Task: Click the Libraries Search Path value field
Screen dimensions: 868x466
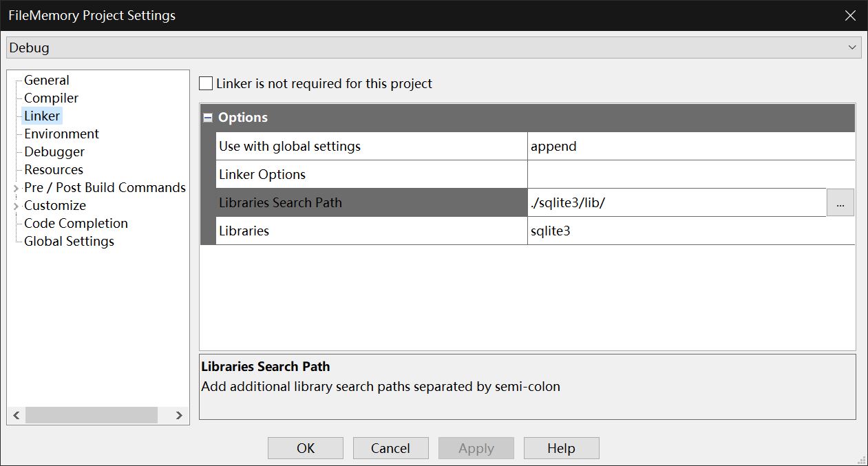Action: click(x=676, y=203)
